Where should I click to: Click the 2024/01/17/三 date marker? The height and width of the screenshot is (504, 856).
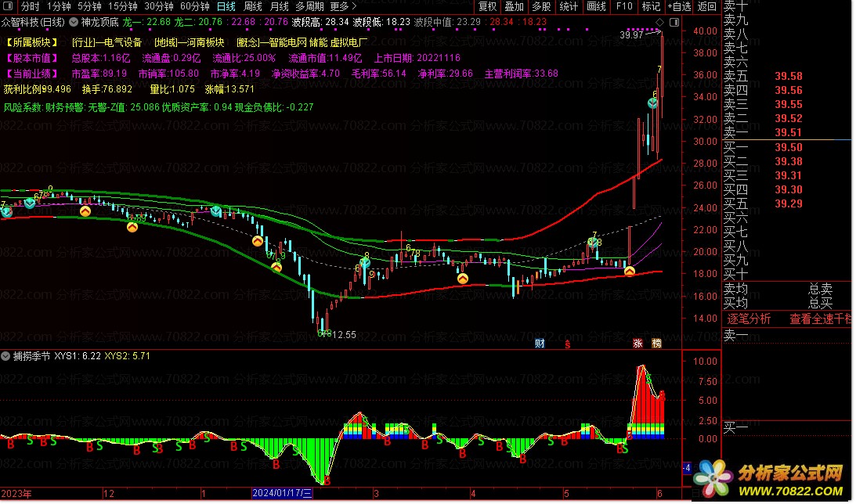pyautogui.click(x=282, y=494)
